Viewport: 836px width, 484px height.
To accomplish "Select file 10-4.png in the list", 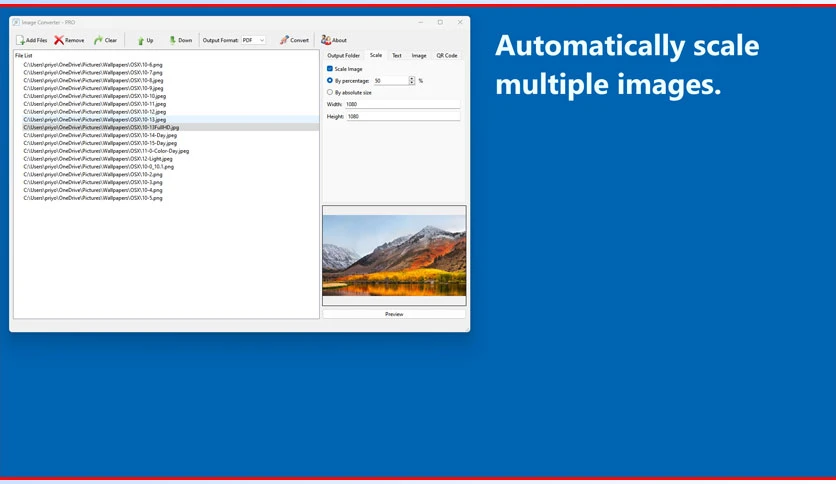I will click(93, 190).
